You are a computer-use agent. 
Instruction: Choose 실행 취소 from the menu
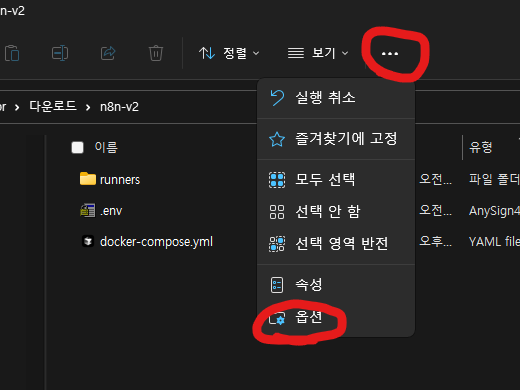336,98
